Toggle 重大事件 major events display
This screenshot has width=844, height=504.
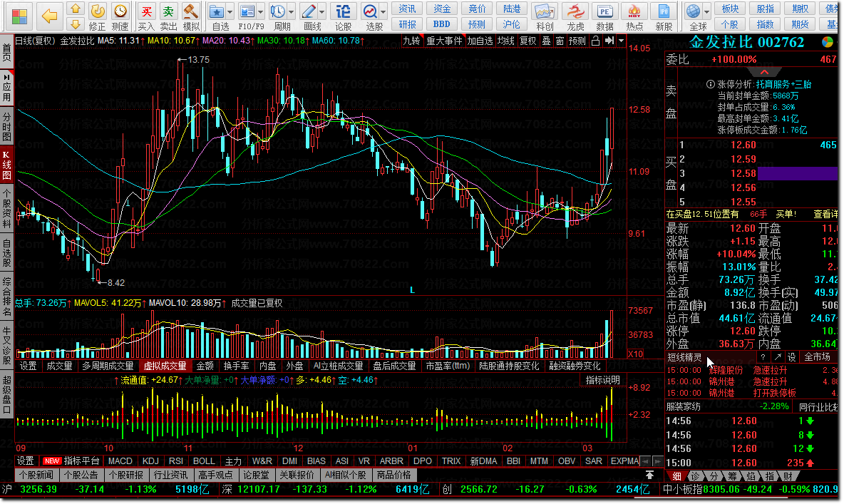(x=444, y=41)
